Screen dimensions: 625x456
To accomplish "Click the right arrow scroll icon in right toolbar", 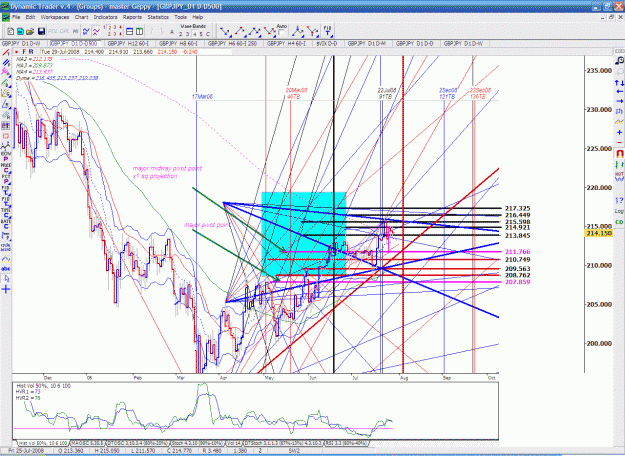I will pyautogui.click(x=619, y=101).
